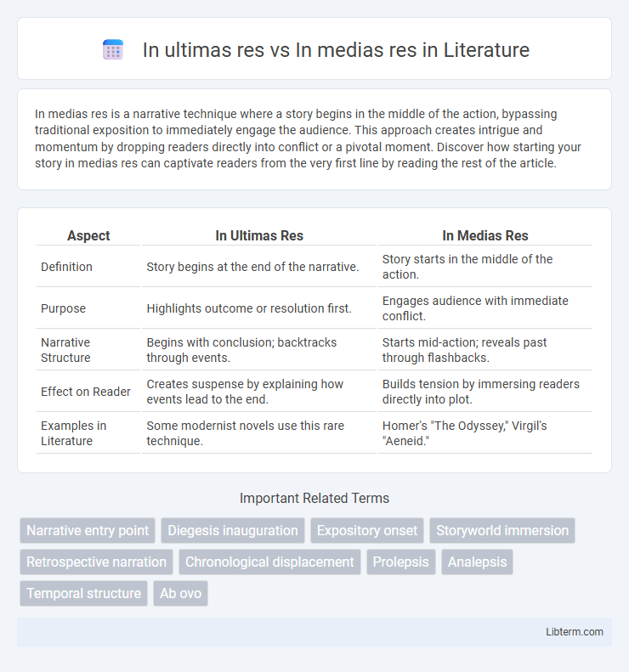The height and width of the screenshot is (672, 629).
Task: Open the 'Analepsis' tag
Action: click(477, 562)
